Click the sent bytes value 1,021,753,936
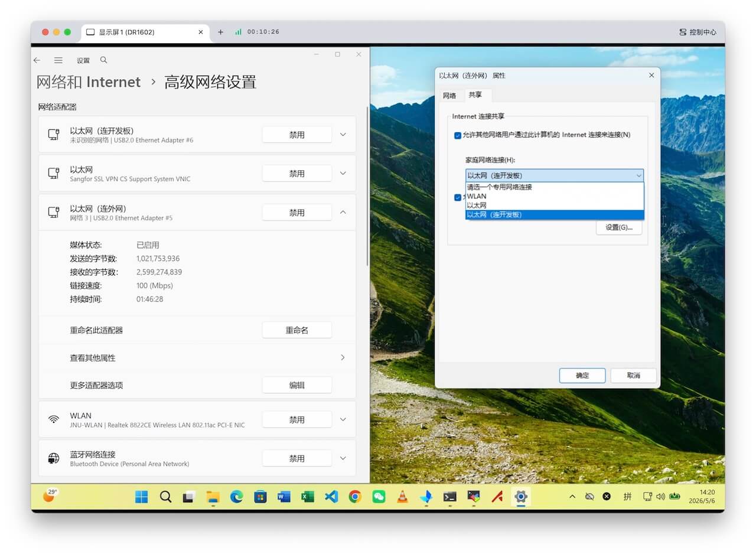 [x=158, y=259]
